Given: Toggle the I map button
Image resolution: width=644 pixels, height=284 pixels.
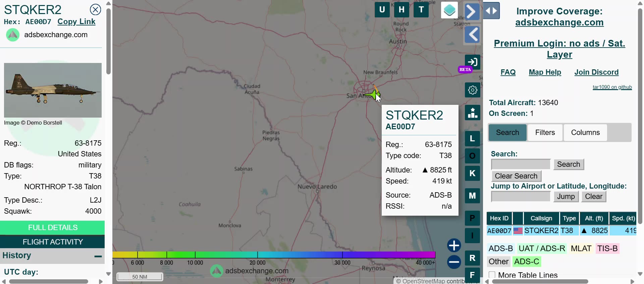Looking at the screenshot, I should (472, 235).
